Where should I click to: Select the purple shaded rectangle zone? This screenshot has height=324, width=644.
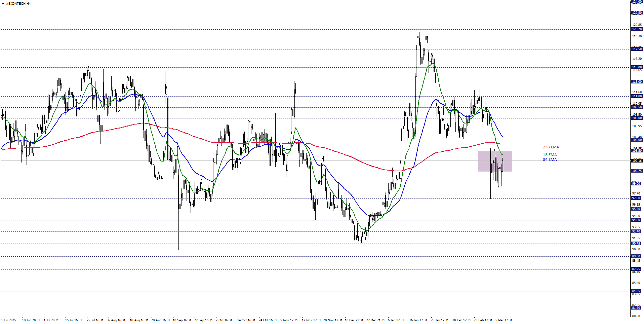coord(495,161)
